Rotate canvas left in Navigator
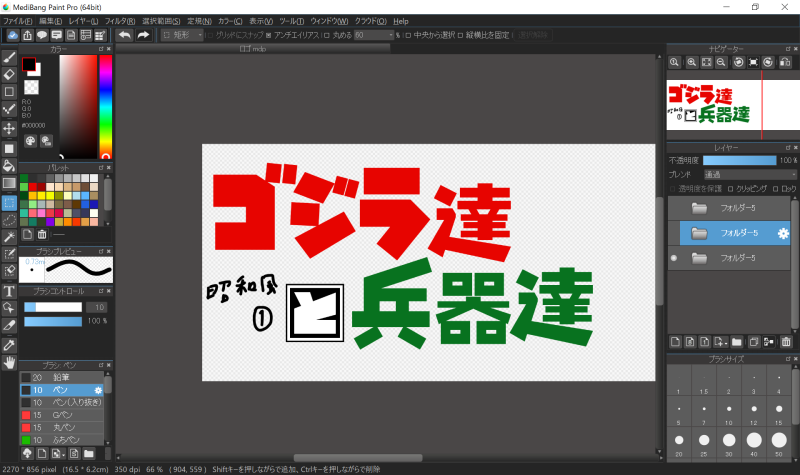 738,62
